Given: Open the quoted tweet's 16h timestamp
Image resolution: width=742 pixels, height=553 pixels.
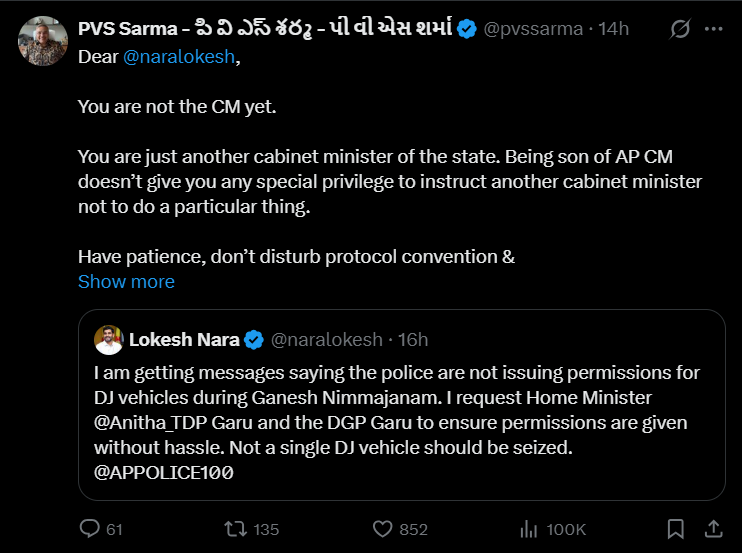Looking at the screenshot, I should tap(413, 340).
